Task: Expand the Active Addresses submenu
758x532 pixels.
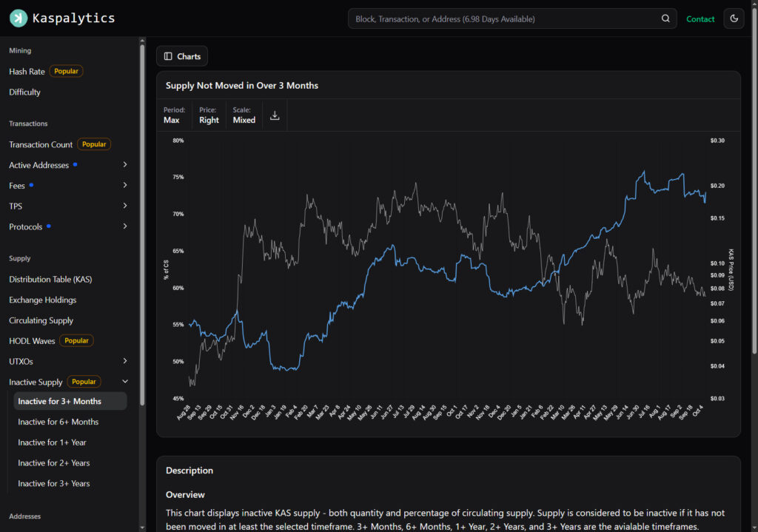Action: 125,165
